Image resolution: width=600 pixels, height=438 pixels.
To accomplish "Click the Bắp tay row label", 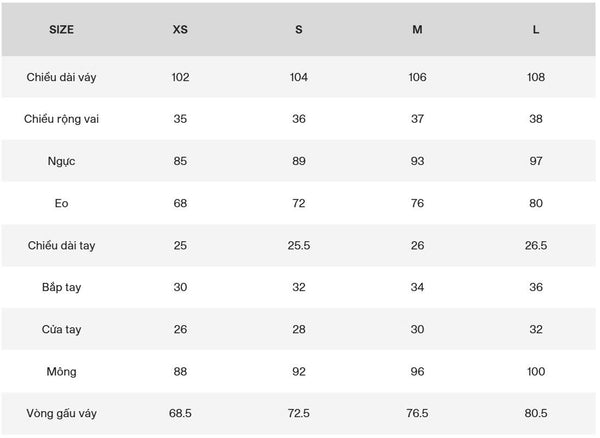I will (61, 287).
